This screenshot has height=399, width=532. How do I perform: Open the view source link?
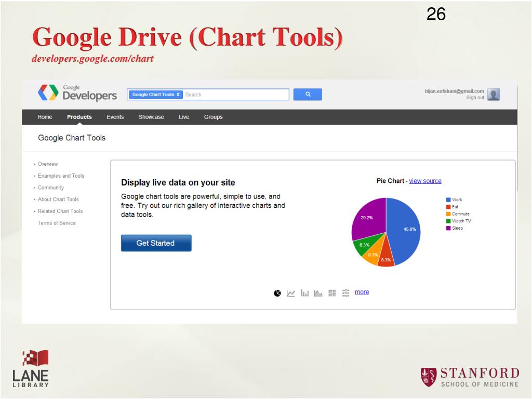tap(425, 181)
